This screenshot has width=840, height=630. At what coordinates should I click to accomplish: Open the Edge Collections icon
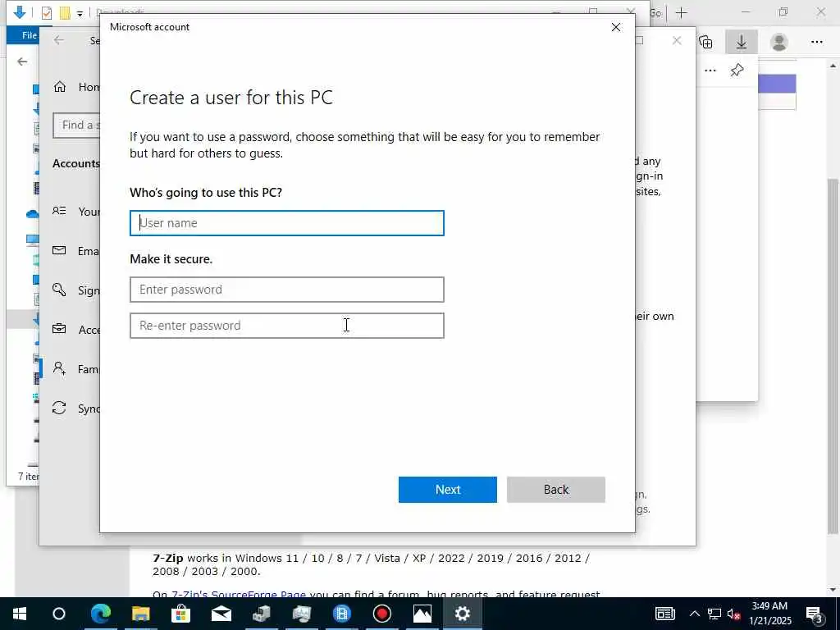(x=706, y=42)
